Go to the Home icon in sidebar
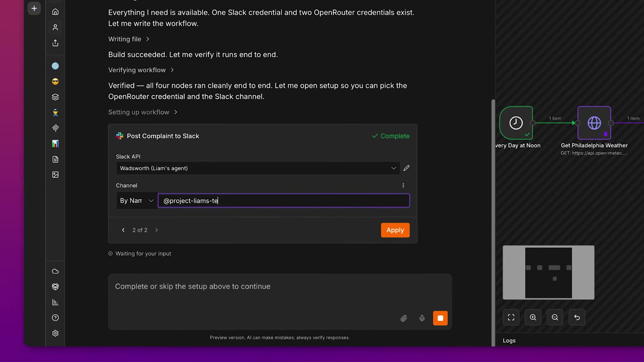The width and height of the screenshot is (644, 362). (x=55, y=12)
